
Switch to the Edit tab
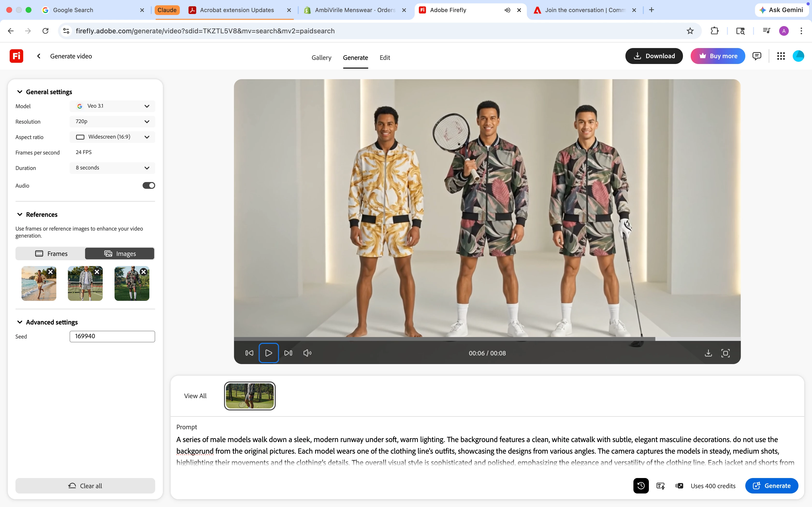tap(384, 58)
